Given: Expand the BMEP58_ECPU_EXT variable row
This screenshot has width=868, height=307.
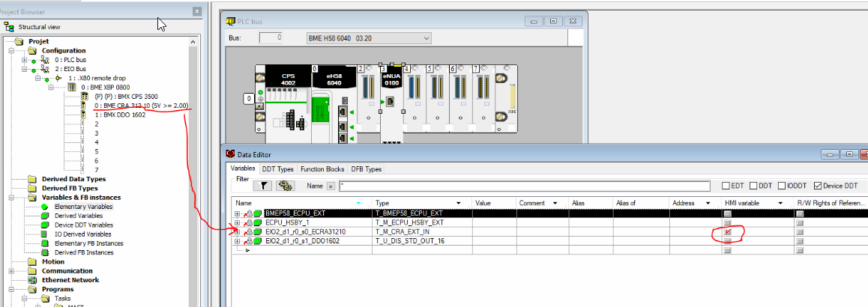Looking at the screenshot, I should tap(237, 213).
